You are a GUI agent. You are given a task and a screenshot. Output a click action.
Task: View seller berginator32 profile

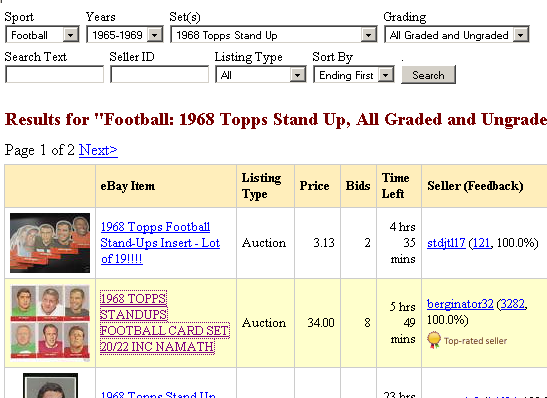click(460, 304)
